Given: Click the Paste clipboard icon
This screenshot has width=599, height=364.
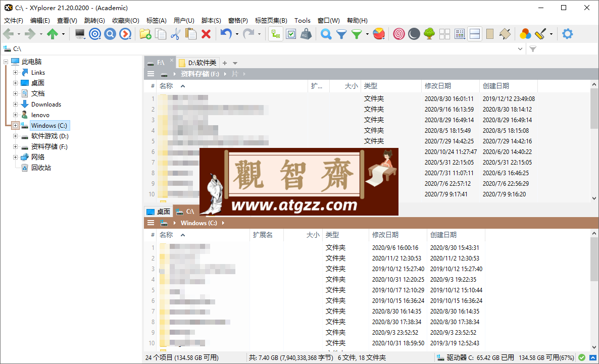Looking at the screenshot, I should [190, 34].
